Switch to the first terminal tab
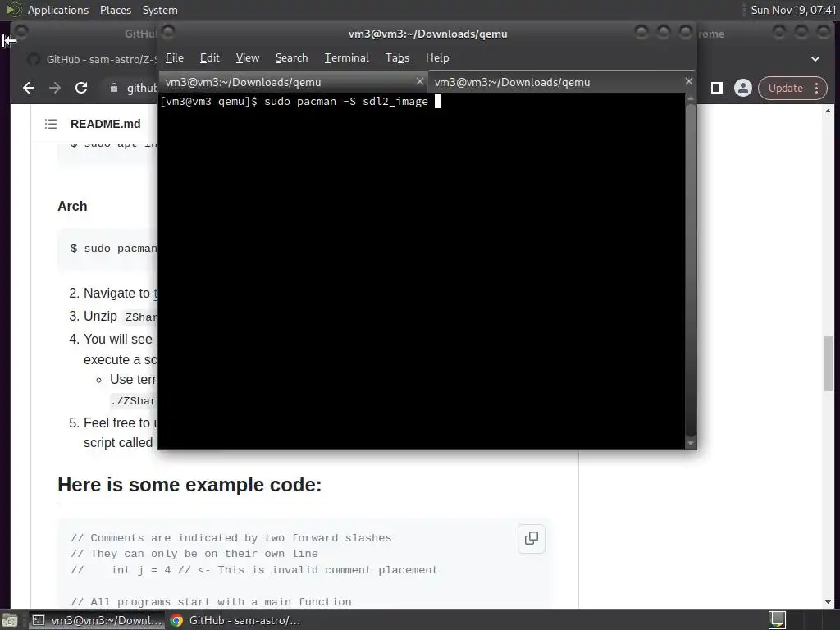 (x=293, y=82)
